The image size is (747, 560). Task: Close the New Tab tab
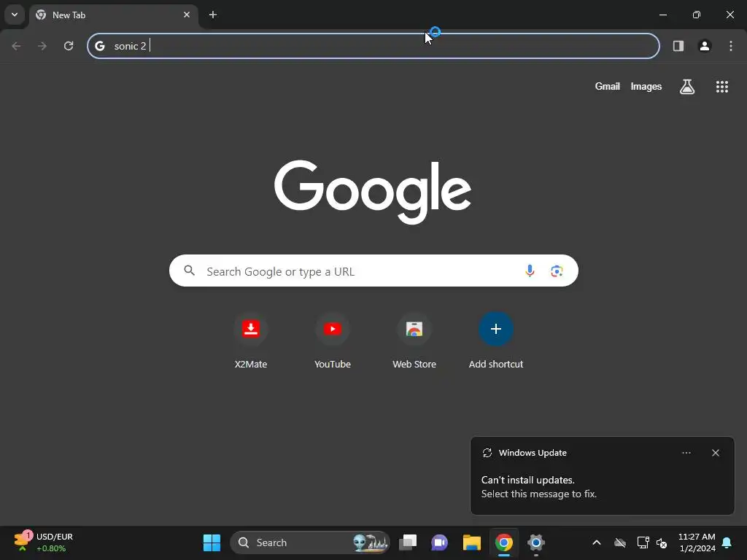pos(187,15)
